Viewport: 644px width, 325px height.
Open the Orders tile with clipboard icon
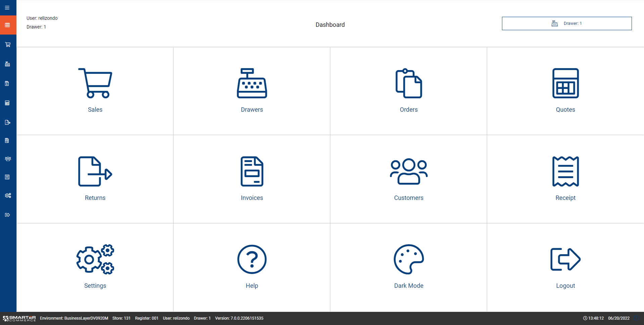(x=409, y=91)
